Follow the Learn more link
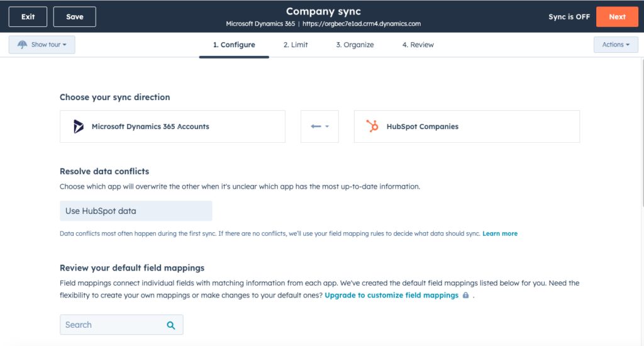 pyautogui.click(x=500, y=233)
